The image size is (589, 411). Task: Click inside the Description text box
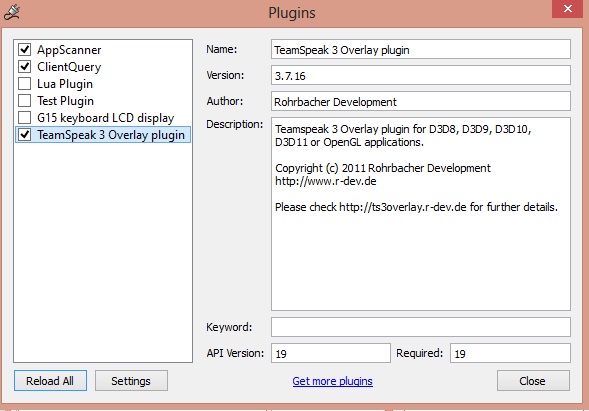[421, 214]
